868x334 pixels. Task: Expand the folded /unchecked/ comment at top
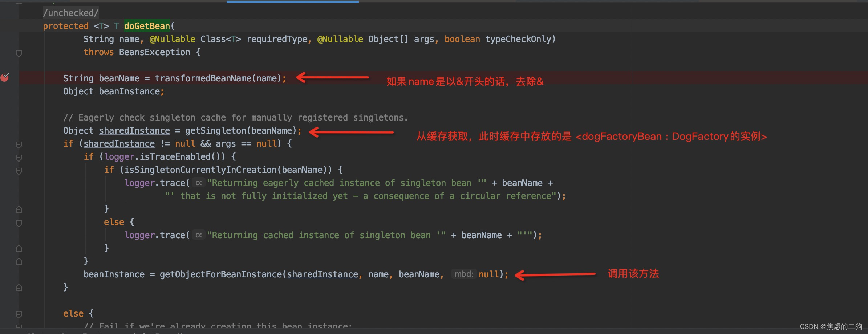coord(70,12)
